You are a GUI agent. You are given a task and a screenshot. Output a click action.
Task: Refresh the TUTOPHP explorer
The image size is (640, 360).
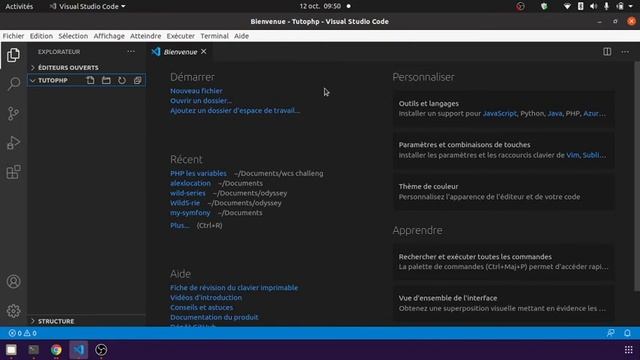pos(122,80)
